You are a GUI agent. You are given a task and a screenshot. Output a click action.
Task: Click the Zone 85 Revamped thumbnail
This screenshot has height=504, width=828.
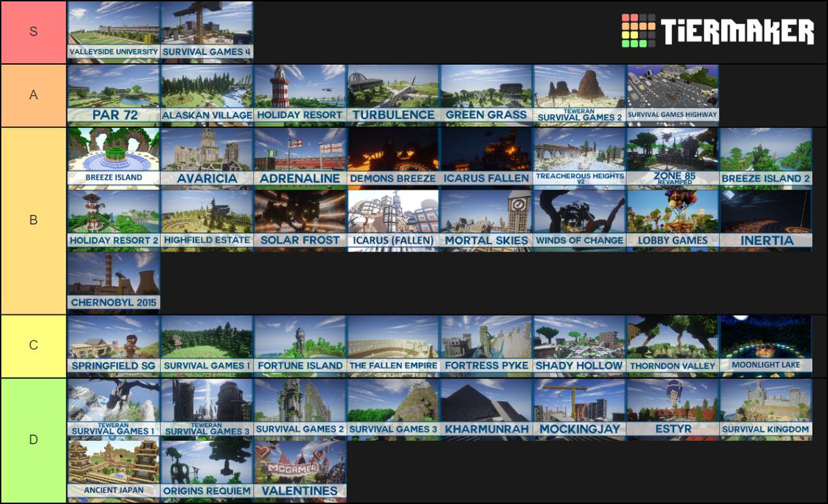tap(673, 158)
